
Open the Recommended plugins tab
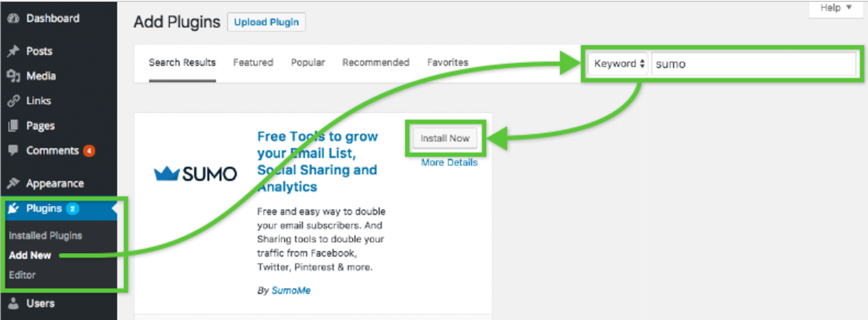click(x=376, y=63)
